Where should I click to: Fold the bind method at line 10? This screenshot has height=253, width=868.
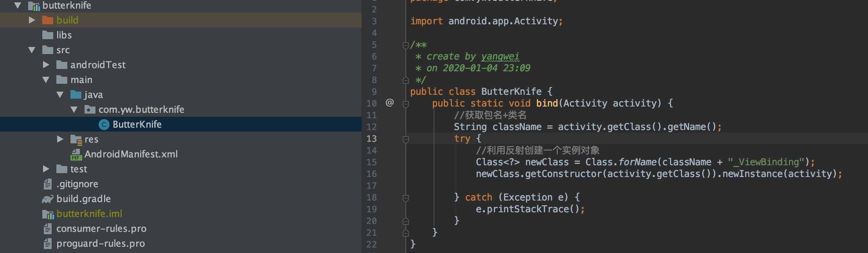[406, 104]
